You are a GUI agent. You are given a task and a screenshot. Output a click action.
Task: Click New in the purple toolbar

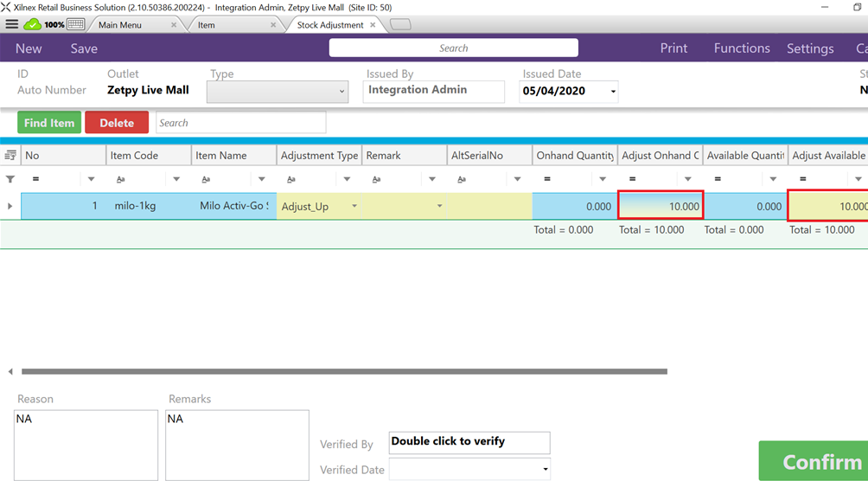[x=29, y=48]
